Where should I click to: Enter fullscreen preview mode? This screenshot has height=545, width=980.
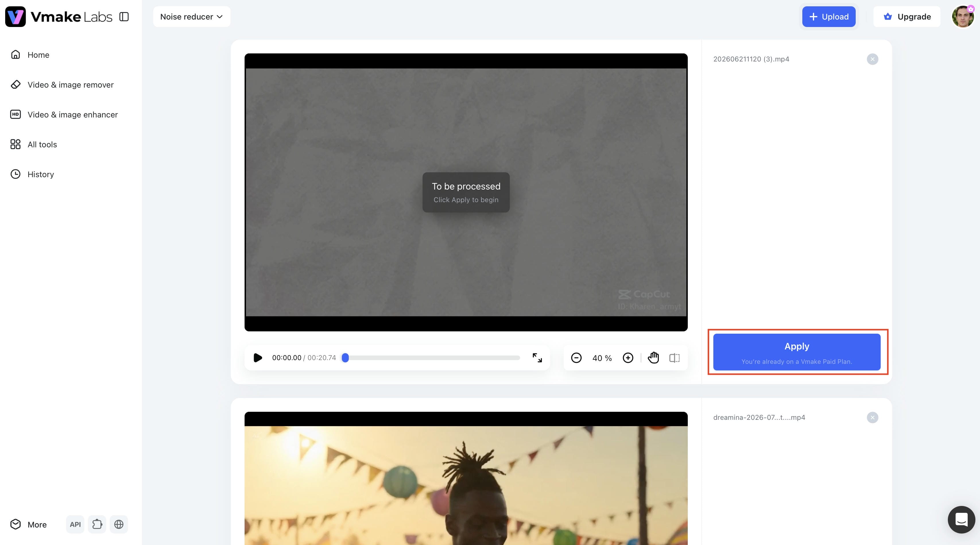537,358
